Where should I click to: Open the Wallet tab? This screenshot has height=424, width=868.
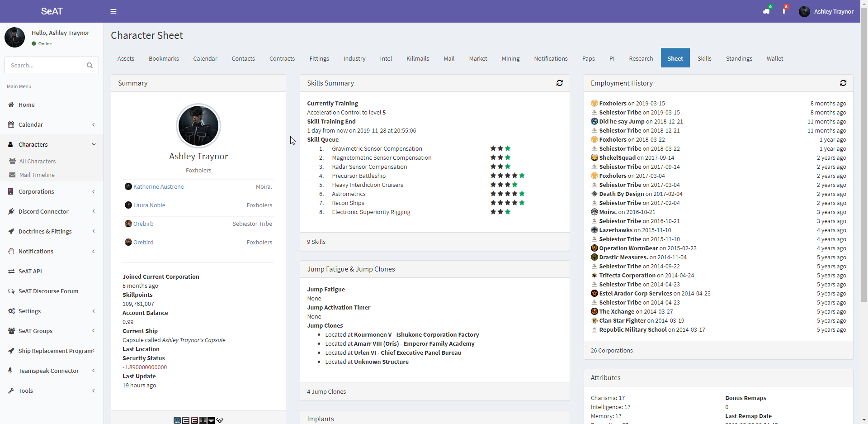click(x=775, y=58)
